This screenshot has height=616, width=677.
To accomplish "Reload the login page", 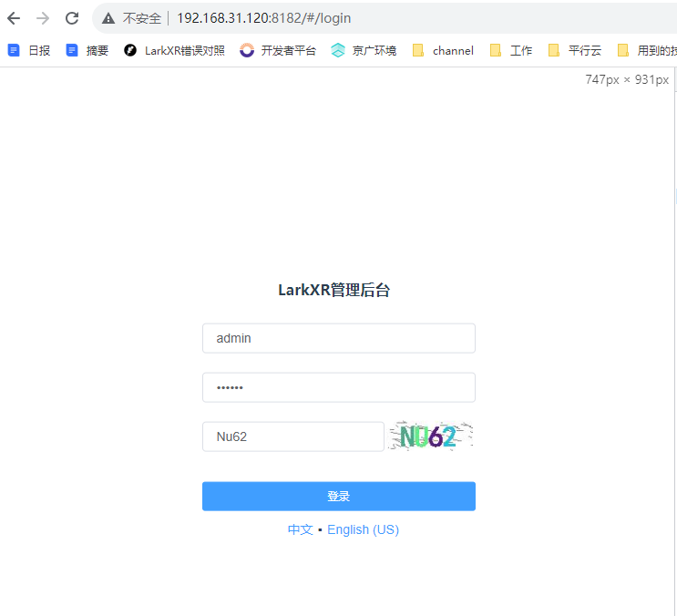I will (x=72, y=18).
